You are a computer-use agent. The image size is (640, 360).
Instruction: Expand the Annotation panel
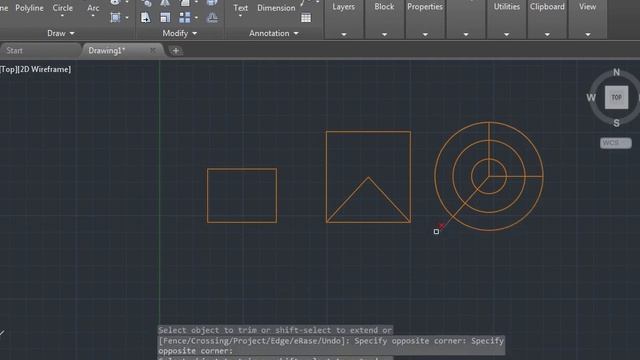[274, 33]
